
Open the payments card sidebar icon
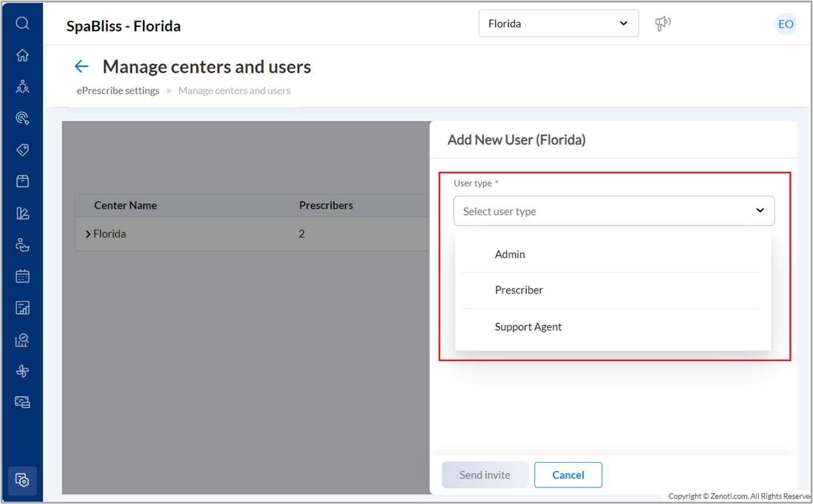22,402
